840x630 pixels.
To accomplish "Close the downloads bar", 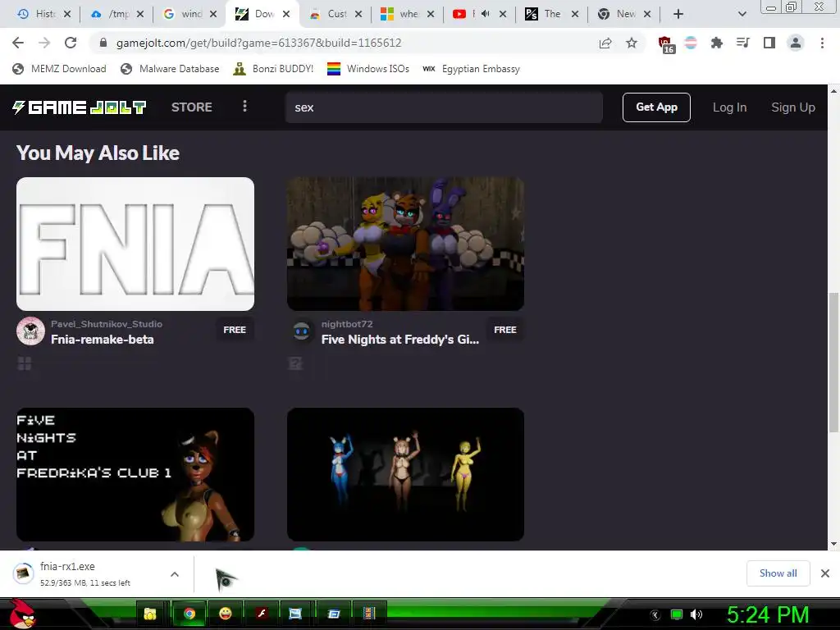I will 825,573.
